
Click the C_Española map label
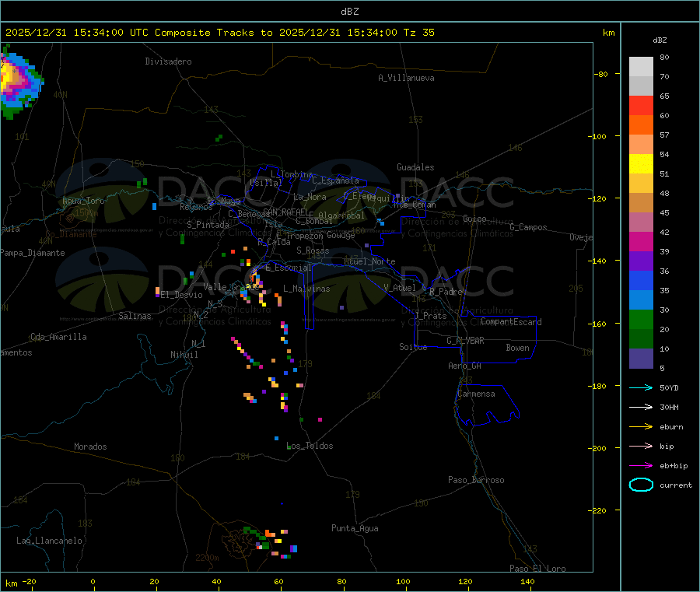335,180
